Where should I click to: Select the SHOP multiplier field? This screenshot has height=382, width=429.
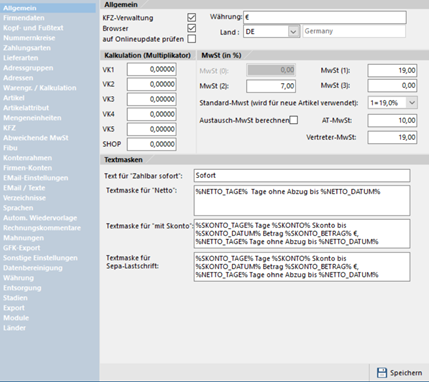[152, 144]
